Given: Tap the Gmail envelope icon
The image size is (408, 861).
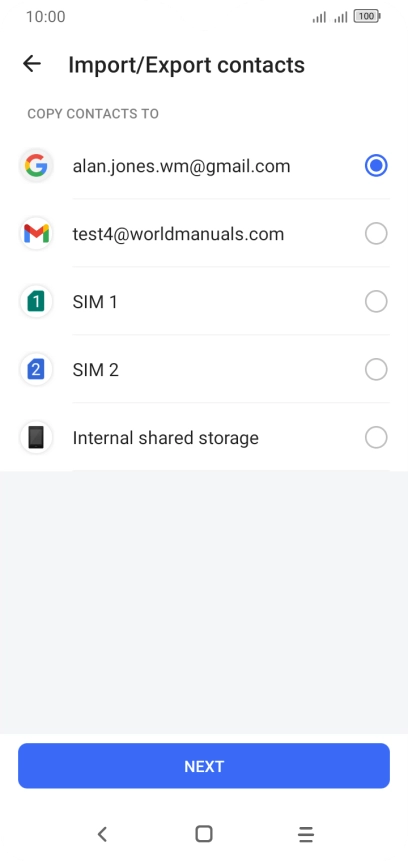Looking at the screenshot, I should (36, 234).
